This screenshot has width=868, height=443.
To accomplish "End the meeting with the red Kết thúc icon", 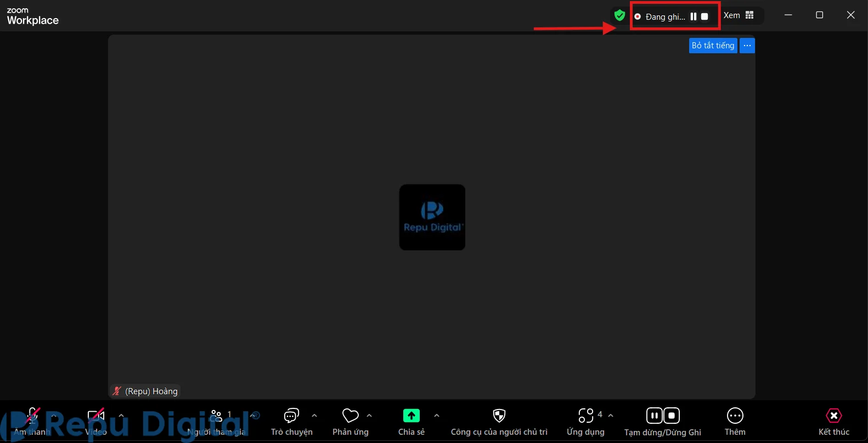I will [833, 416].
